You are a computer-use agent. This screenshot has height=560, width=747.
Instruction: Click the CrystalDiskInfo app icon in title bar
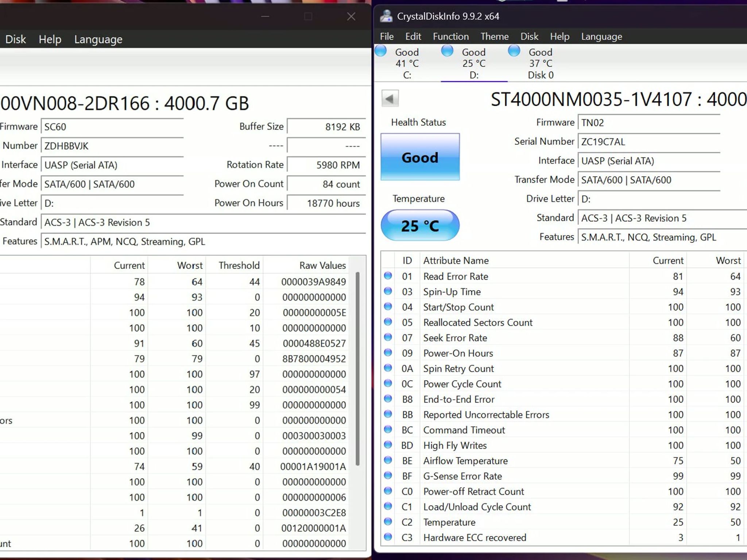coord(386,16)
